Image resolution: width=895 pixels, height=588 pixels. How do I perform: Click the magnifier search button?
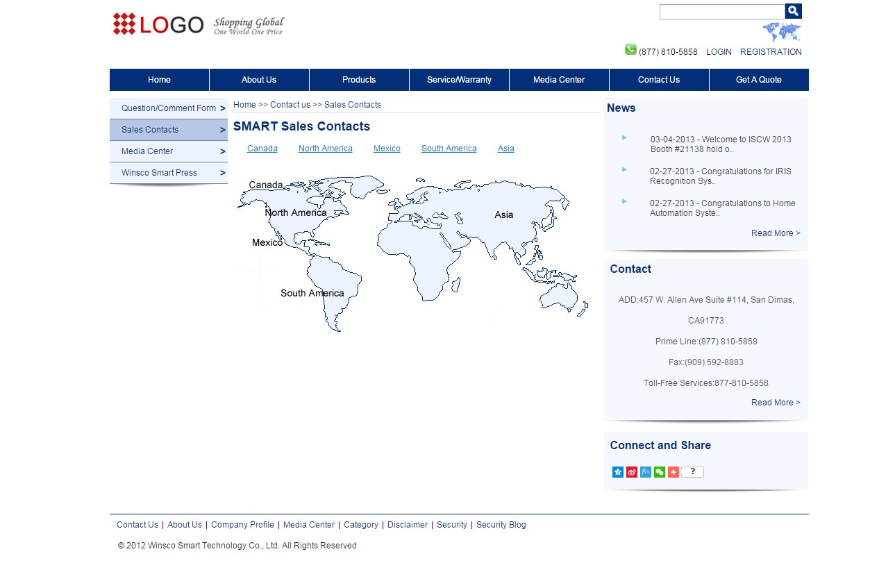793,11
